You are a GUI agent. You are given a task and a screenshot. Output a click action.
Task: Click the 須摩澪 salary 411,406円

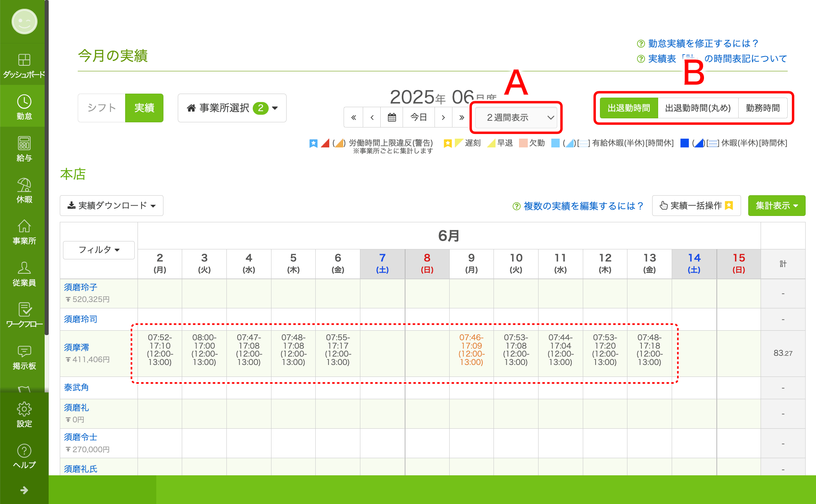(x=88, y=359)
